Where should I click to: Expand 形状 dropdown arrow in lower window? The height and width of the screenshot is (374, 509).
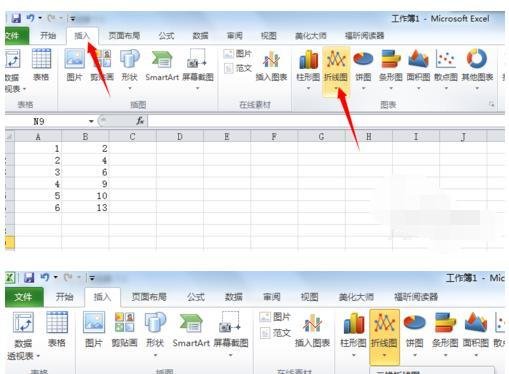pyautogui.click(x=155, y=355)
